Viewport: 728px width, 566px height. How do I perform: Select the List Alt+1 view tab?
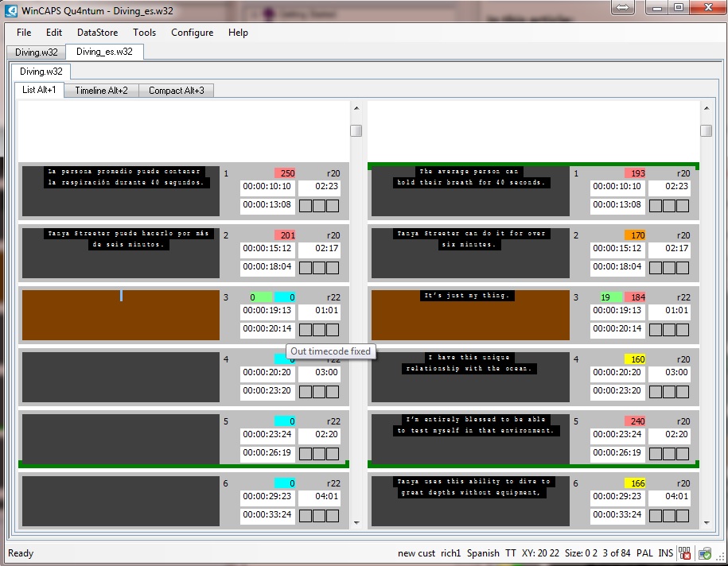click(x=39, y=90)
